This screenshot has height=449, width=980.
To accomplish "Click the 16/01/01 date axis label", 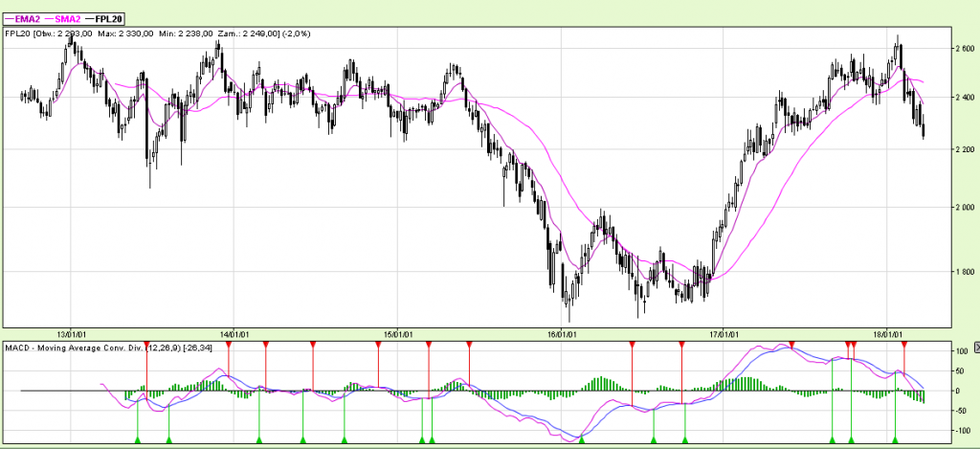I will click(562, 334).
